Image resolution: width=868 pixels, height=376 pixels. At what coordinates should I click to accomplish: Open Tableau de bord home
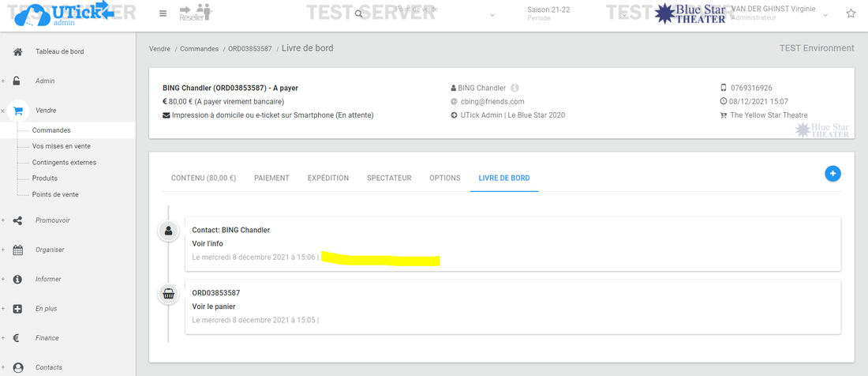pos(59,52)
